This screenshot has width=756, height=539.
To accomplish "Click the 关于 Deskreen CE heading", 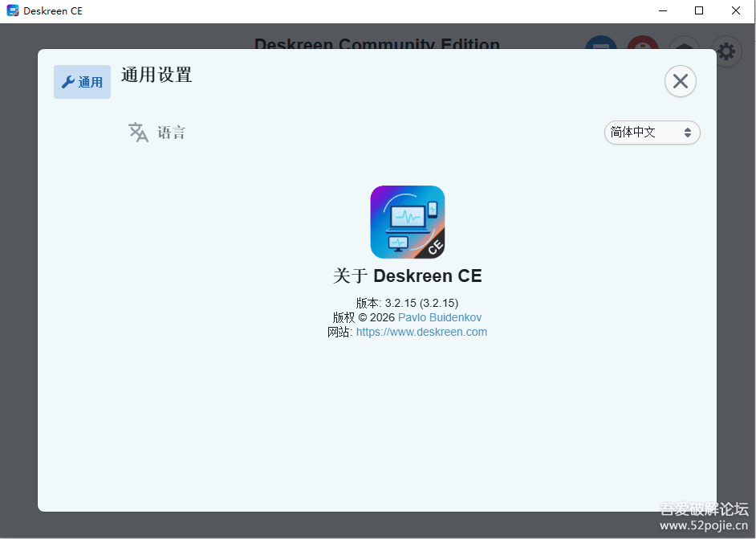I will click(x=408, y=276).
